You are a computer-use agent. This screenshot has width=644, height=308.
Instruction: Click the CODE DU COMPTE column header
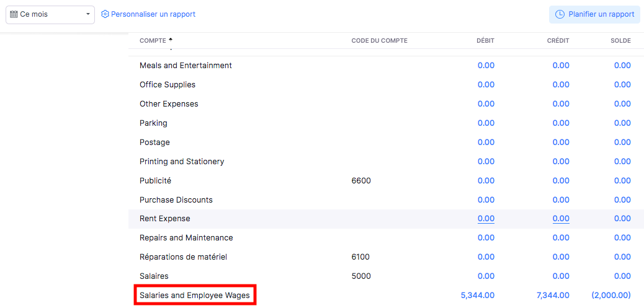[x=379, y=41]
